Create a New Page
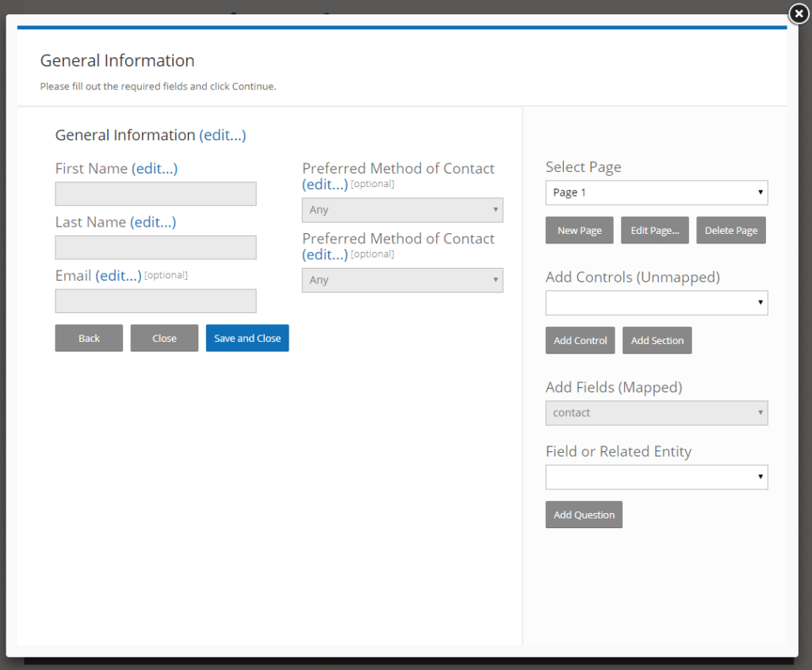Screen dimensions: 812x670 580,231
